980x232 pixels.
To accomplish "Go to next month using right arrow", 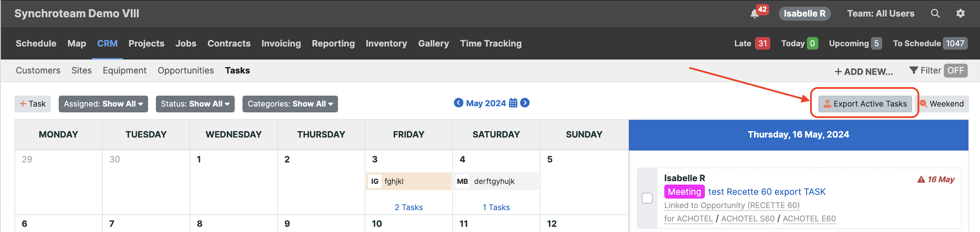I will click(x=525, y=103).
